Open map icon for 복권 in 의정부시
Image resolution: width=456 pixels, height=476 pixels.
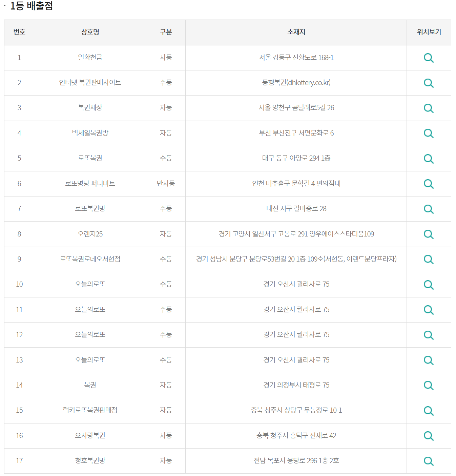[x=429, y=385]
